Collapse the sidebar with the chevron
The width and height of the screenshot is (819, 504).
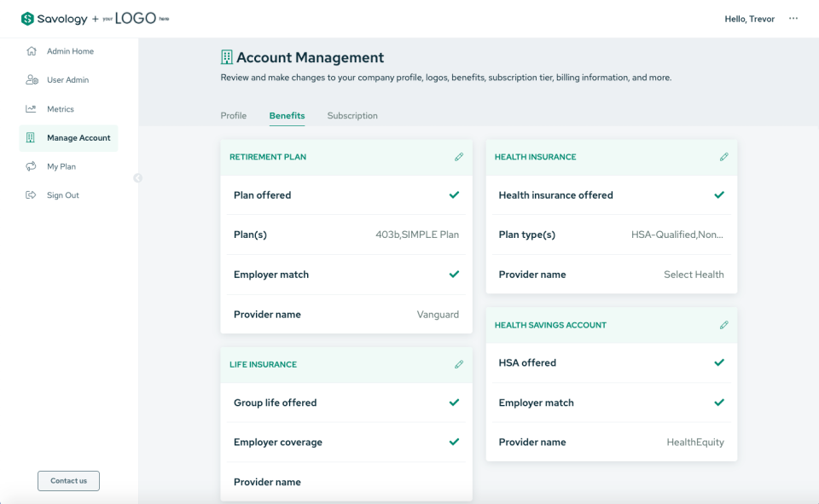point(137,177)
